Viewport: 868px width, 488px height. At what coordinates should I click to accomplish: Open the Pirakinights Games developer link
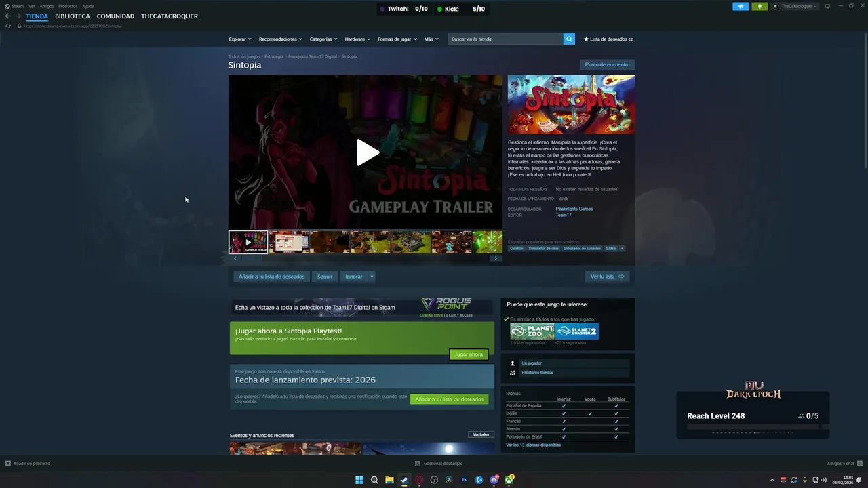[574, 209]
